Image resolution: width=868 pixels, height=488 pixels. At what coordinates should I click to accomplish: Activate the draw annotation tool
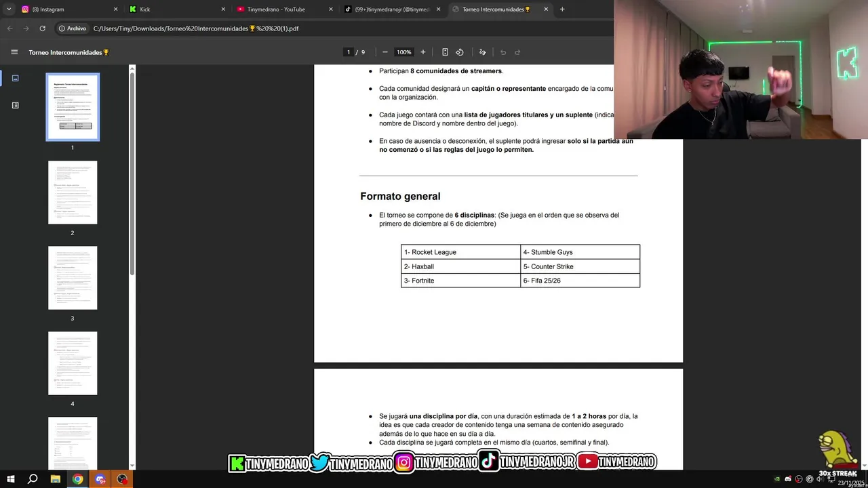pyautogui.click(x=483, y=52)
